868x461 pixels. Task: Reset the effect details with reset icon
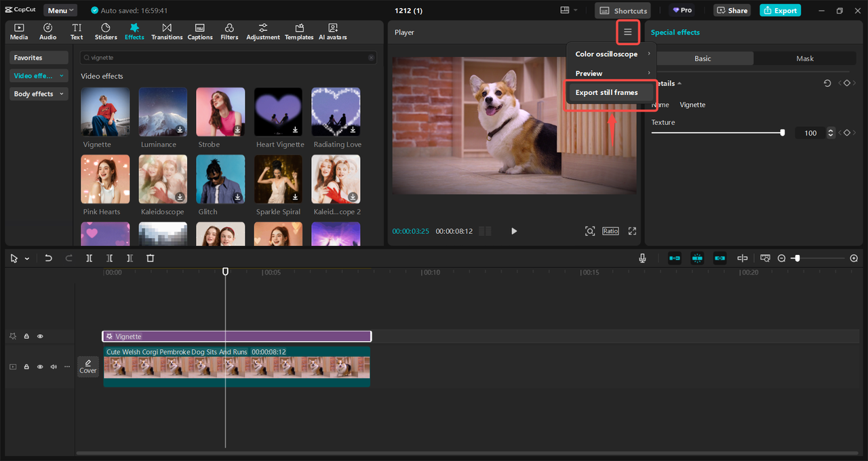(827, 83)
